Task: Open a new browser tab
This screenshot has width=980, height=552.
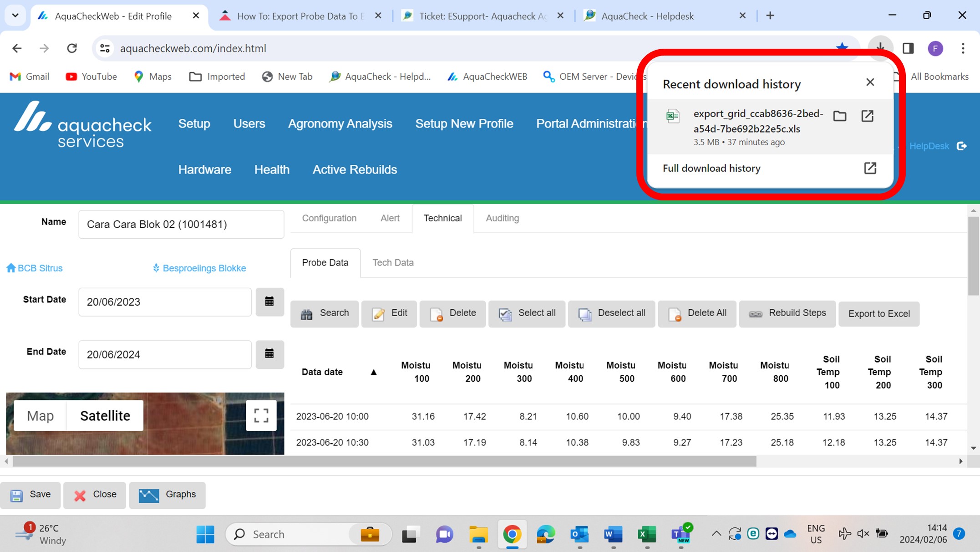Action: pyautogui.click(x=770, y=15)
